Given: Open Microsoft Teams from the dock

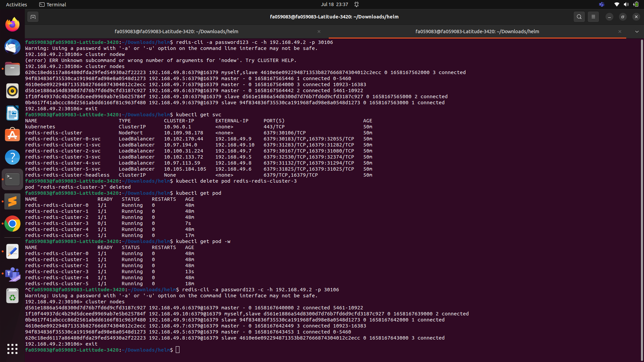Looking at the screenshot, I should (12, 274).
